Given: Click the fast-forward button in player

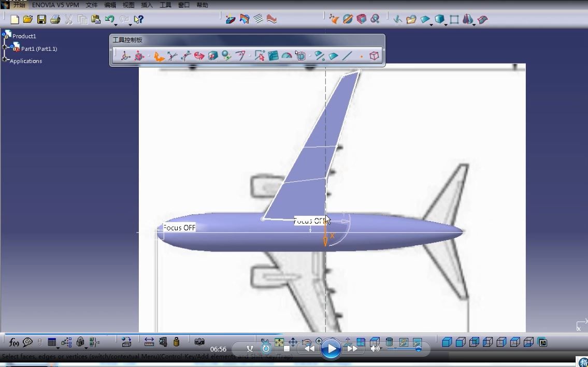Looking at the screenshot, I should [x=352, y=349].
